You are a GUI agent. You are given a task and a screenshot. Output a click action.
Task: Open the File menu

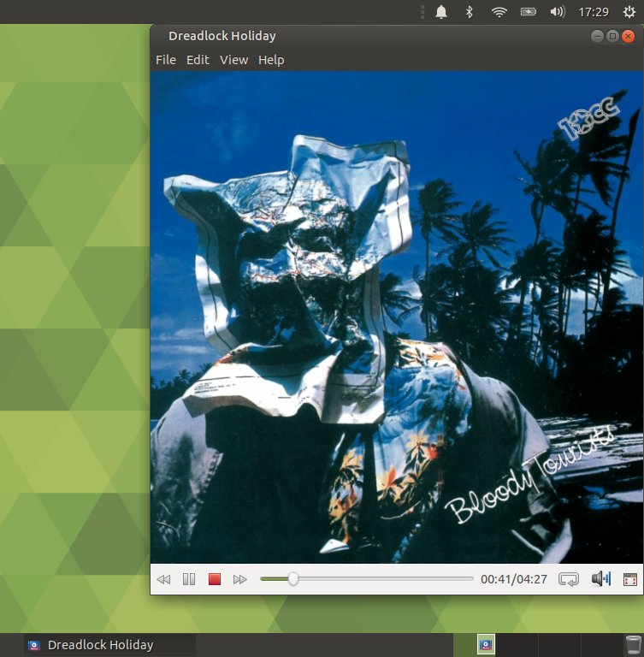[166, 60]
